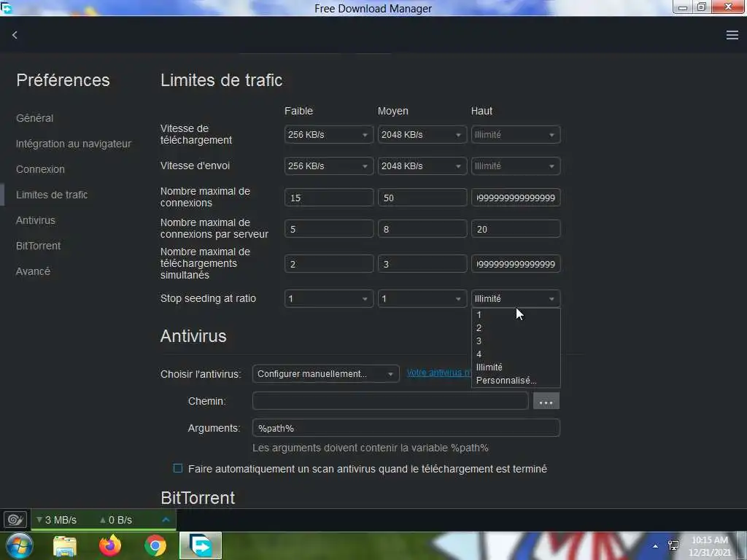Go back with the left arrow icon
Image resolution: width=747 pixels, height=560 pixels.
tap(15, 35)
